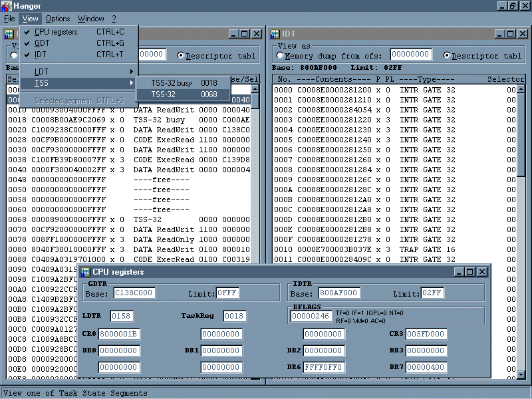Open the Window menu
The height and width of the screenshot is (399, 532).
[90, 19]
